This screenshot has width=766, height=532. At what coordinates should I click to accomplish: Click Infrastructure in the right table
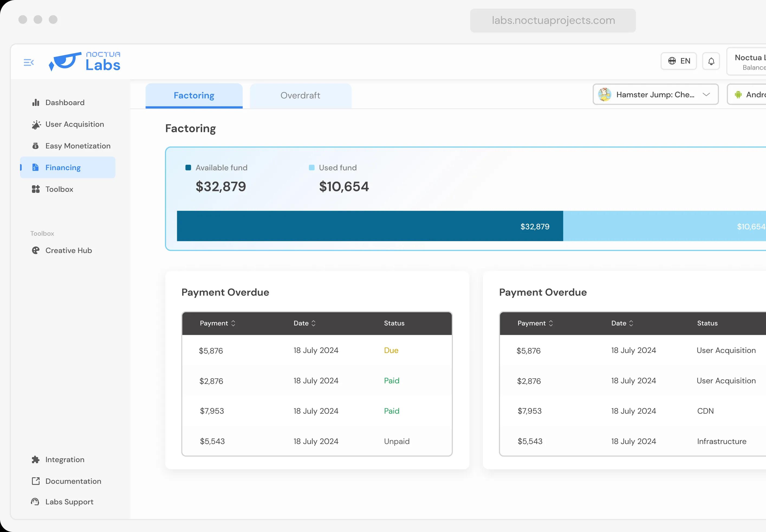(x=722, y=441)
